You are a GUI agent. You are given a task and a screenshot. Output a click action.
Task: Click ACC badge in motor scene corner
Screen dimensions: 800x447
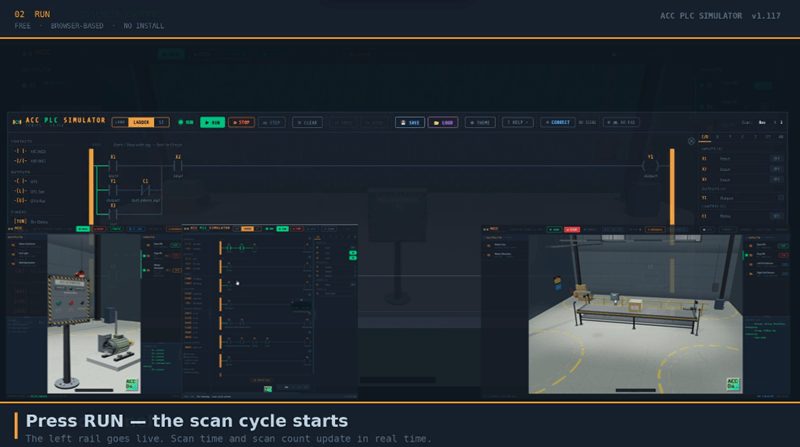pos(131,384)
